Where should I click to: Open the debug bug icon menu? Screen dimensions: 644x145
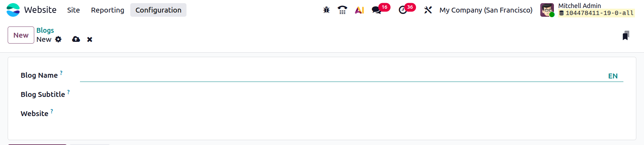click(326, 10)
